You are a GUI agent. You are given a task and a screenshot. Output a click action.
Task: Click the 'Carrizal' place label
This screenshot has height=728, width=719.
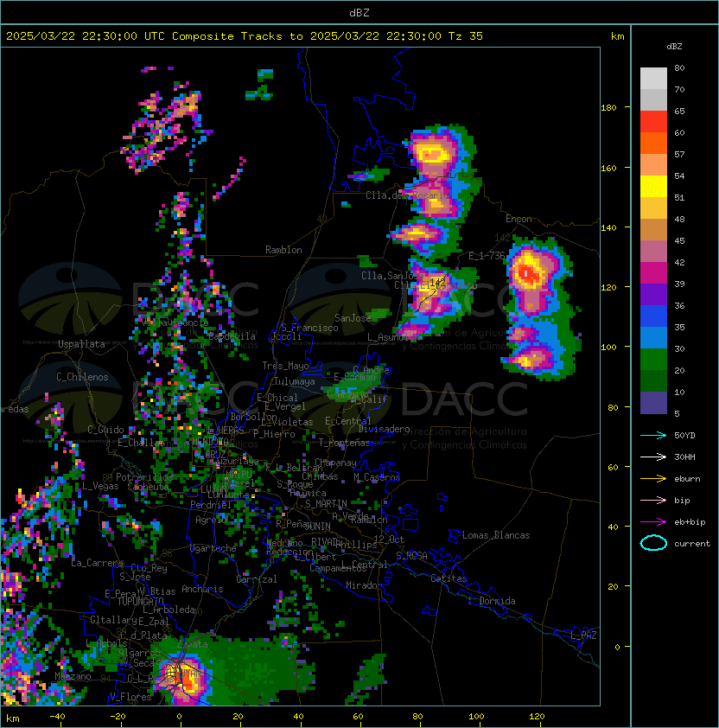tap(256, 579)
